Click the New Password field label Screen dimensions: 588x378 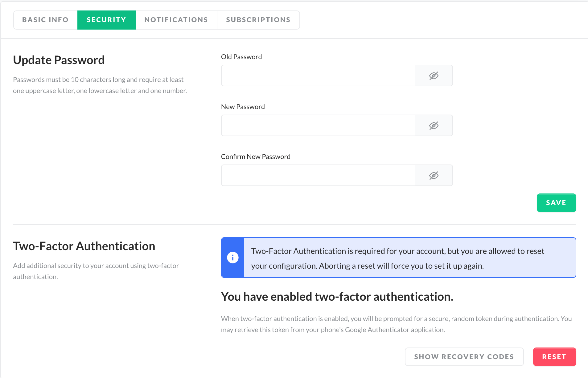243,107
